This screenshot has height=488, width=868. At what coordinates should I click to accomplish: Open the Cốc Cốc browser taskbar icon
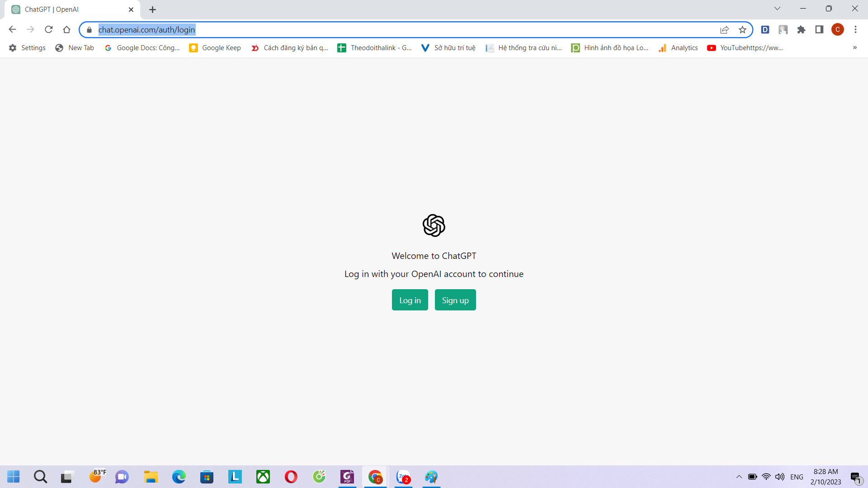pyautogui.click(x=319, y=477)
